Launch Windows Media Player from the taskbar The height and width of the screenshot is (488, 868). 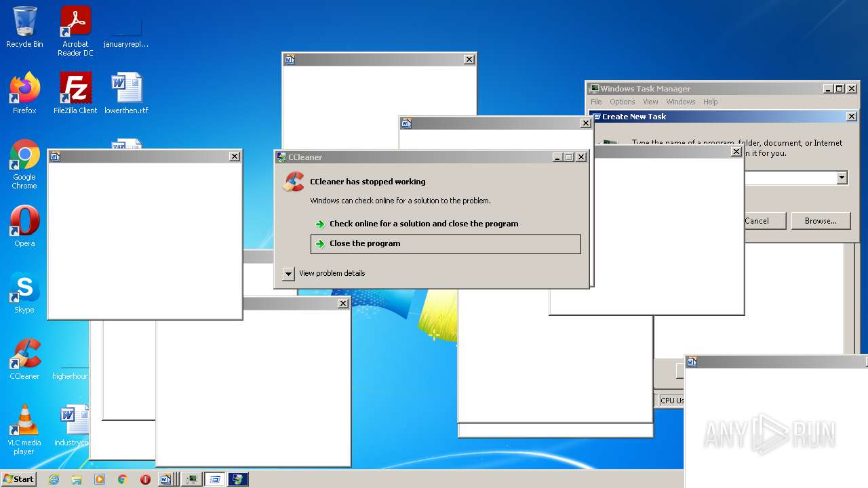pyautogui.click(x=100, y=479)
